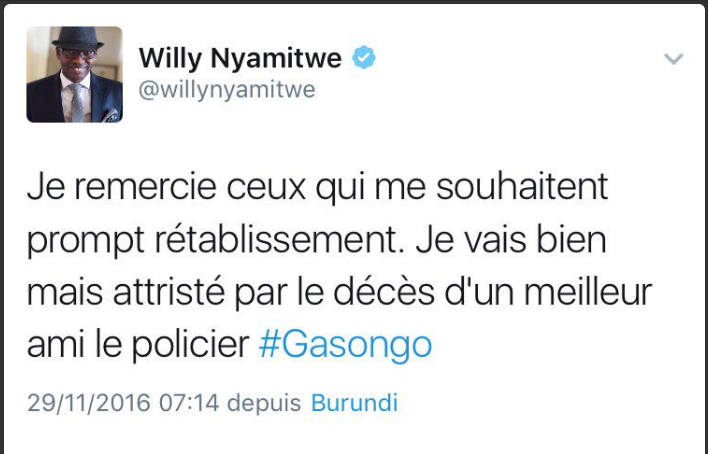Expand the tweet options chevron

click(x=673, y=59)
